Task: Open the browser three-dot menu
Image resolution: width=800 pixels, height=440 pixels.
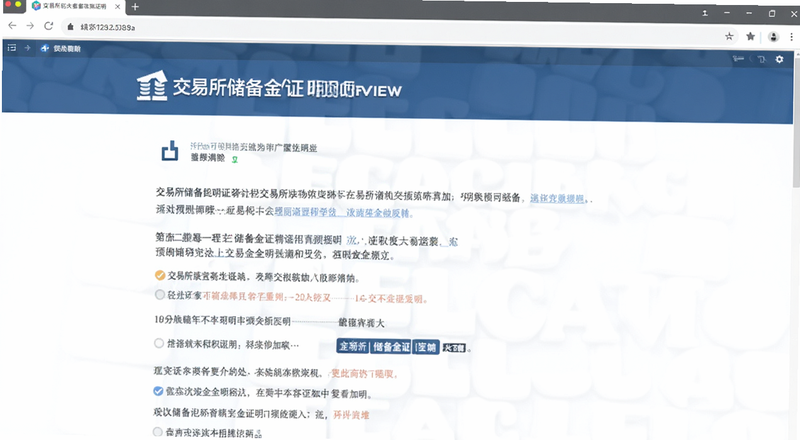Action: pos(791,37)
